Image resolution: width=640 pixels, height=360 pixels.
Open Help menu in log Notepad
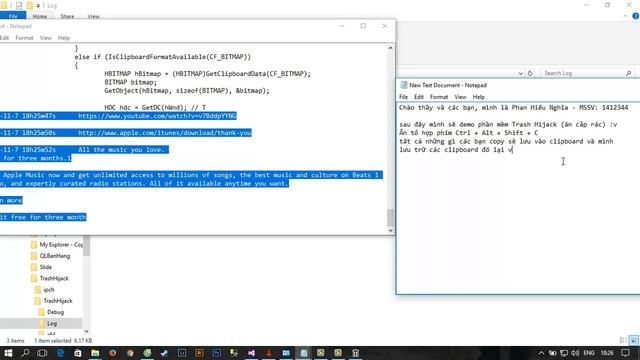64,38
